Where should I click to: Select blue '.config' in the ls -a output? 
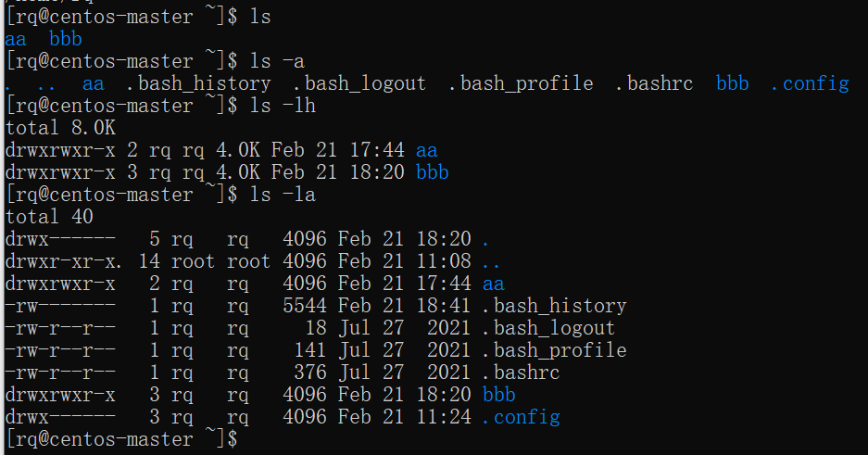coord(810,83)
